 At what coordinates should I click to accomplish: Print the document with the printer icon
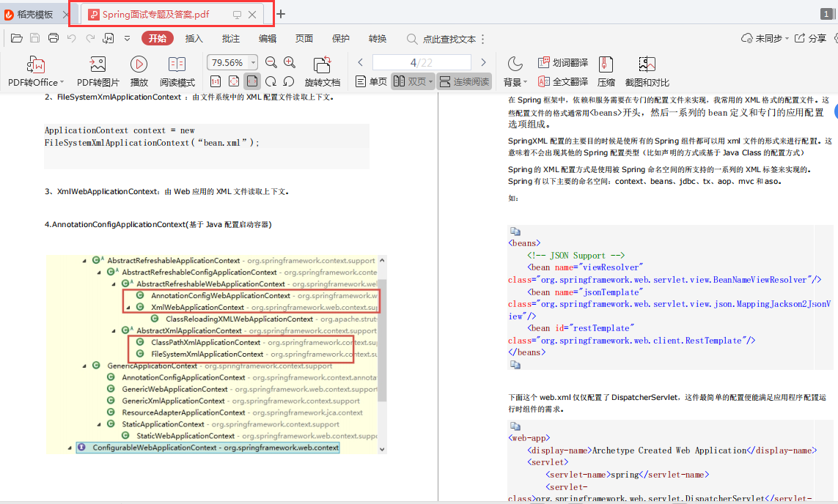[x=54, y=38]
